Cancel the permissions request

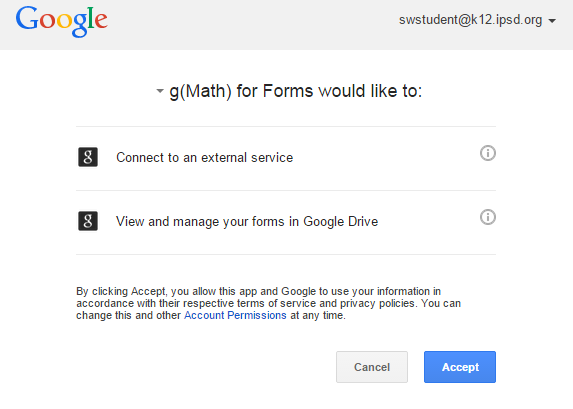(x=372, y=367)
